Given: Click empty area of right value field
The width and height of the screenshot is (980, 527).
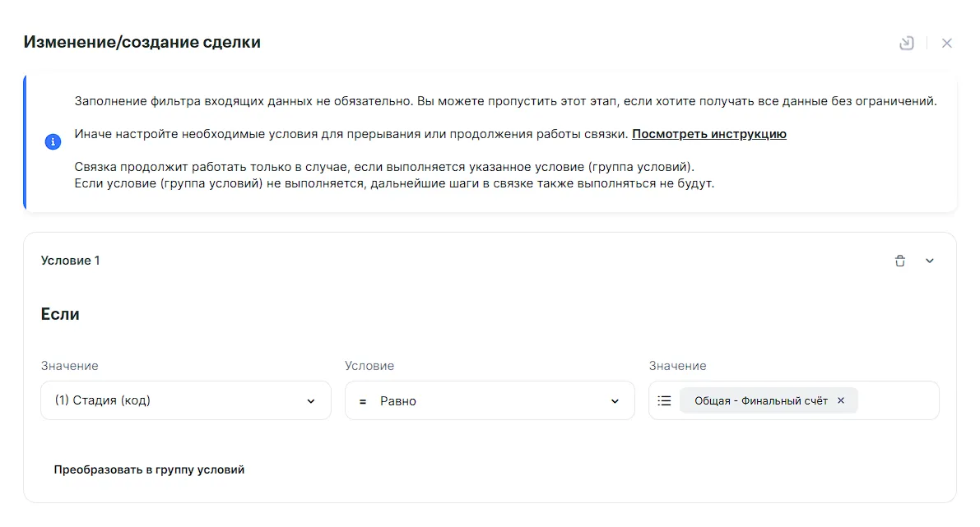Looking at the screenshot, I should [x=897, y=400].
